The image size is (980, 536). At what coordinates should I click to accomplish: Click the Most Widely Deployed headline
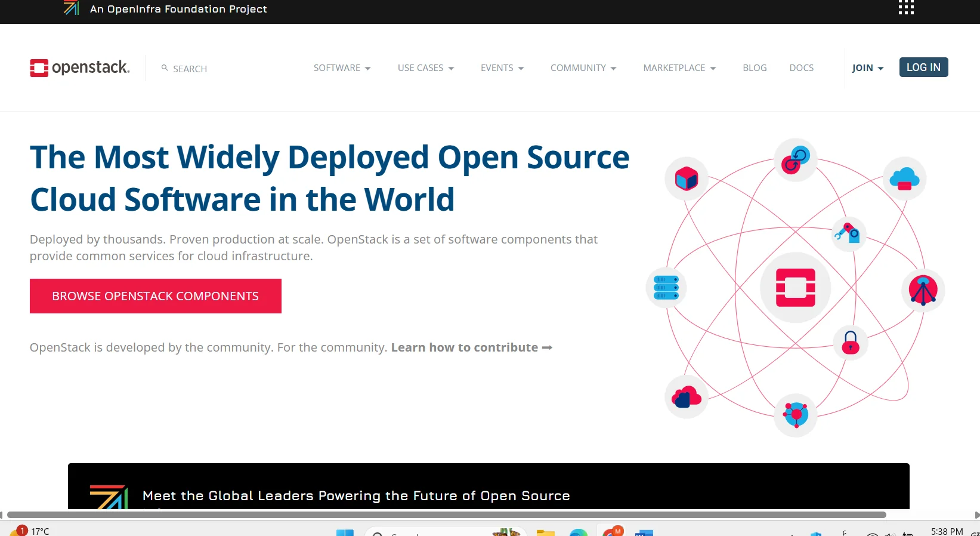pyautogui.click(x=330, y=178)
